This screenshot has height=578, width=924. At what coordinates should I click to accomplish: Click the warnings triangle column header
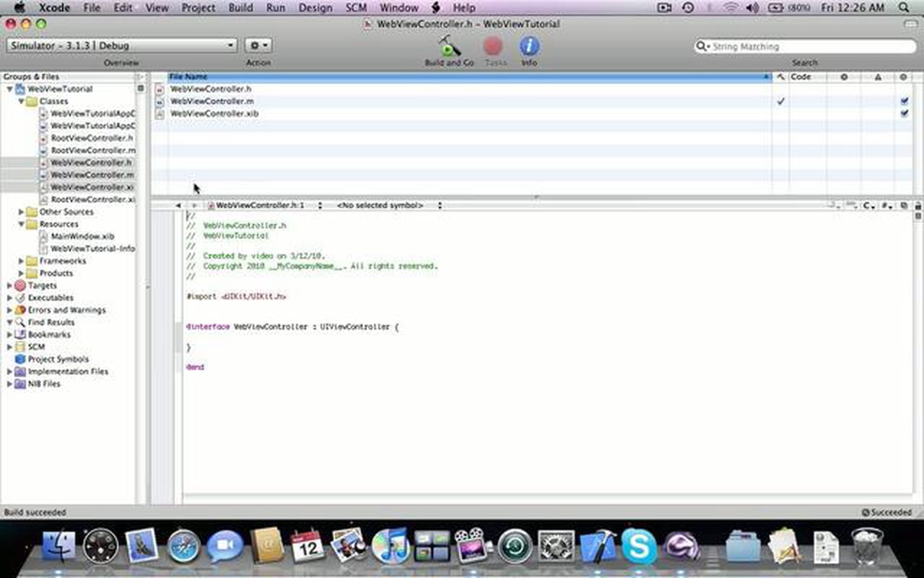point(878,77)
